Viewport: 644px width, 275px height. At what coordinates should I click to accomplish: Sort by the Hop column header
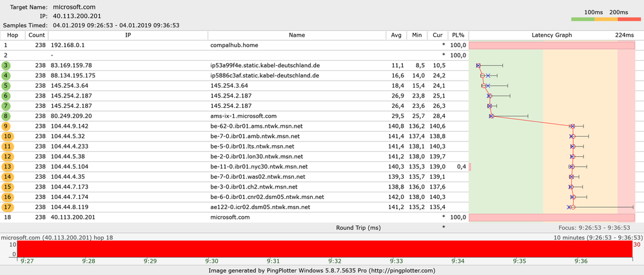coord(13,36)
